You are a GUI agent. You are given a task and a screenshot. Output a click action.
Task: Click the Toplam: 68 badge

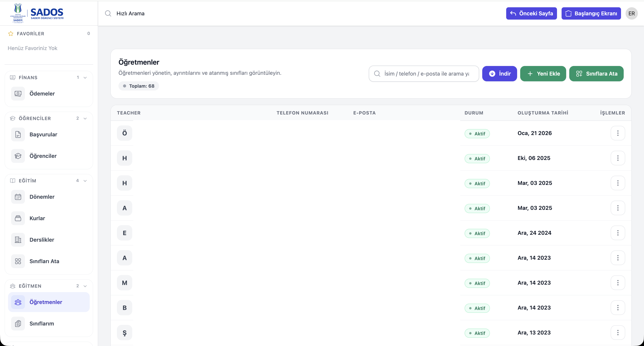coord(139,86)
